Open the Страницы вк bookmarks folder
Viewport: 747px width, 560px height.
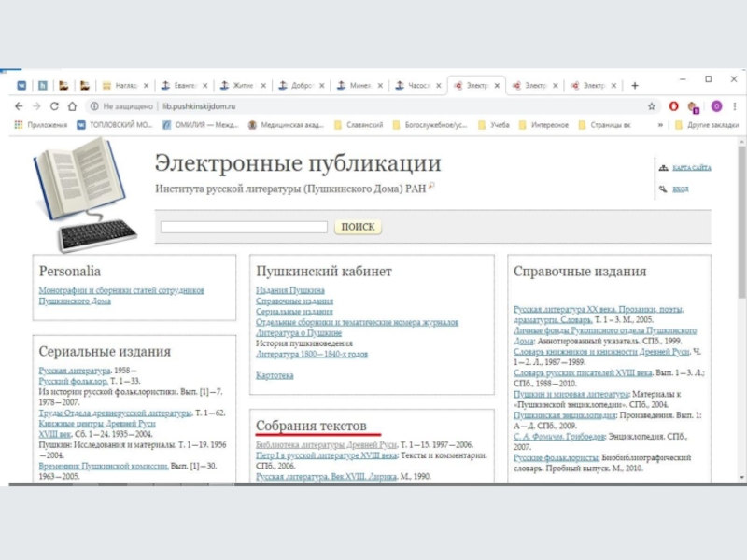[604, 125]
